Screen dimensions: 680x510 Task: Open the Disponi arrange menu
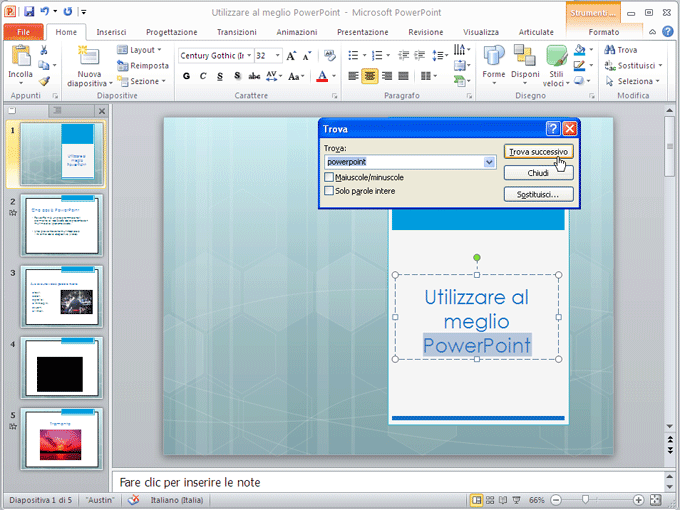pyautogui.click(x=525, y=65)
